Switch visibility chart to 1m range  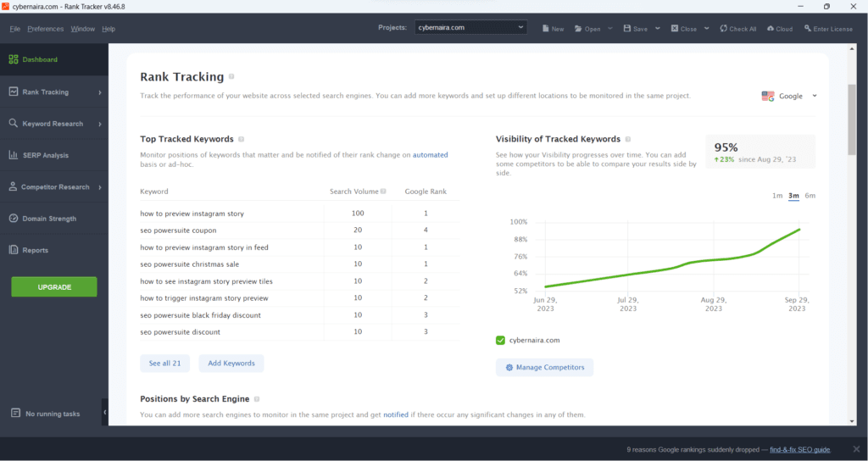(x=777, y=196)
